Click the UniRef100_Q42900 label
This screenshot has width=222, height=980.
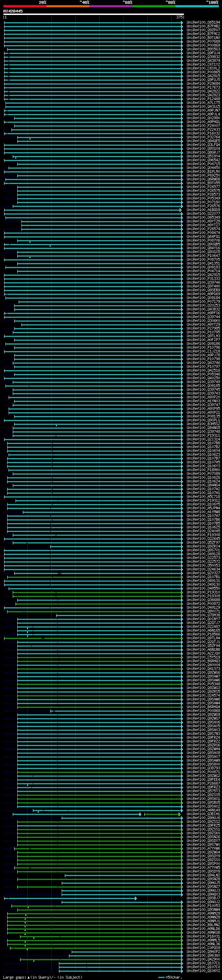(203, 960)
